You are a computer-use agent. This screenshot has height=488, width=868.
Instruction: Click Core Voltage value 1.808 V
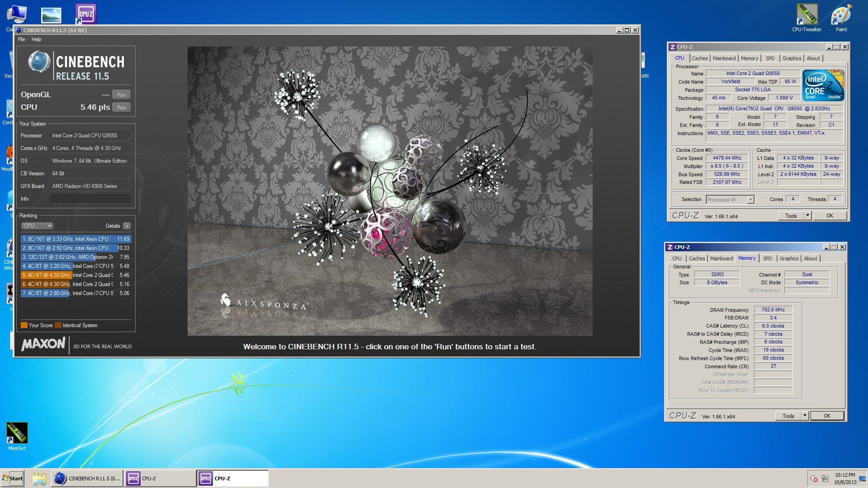pos(784,98)
